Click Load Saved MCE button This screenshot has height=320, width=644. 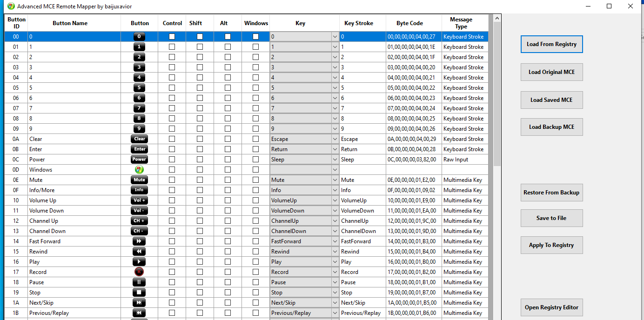click(551, 100)
